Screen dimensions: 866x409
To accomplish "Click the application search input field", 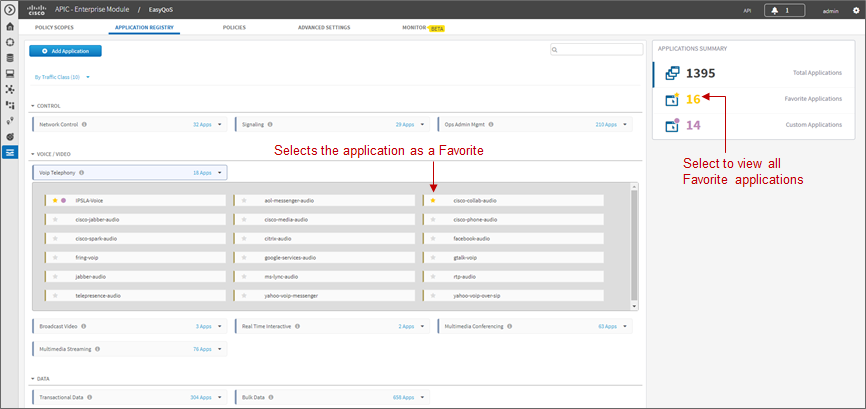I will [596, 50].
